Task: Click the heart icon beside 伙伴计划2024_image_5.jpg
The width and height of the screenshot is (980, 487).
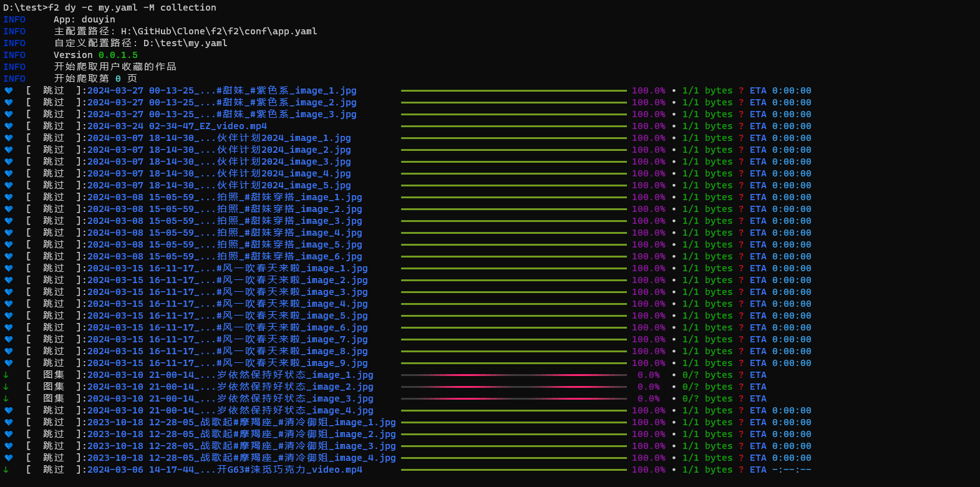Action: pos(9,185)
